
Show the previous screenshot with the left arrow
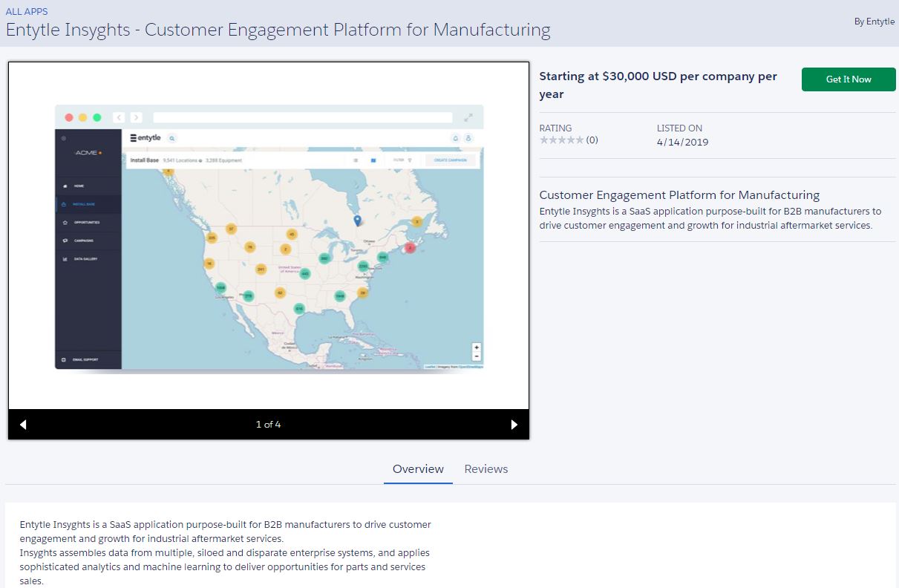point(23,425)
